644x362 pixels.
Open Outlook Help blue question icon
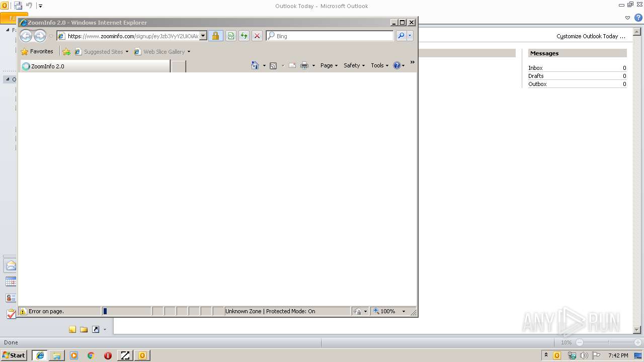[638, 18]
